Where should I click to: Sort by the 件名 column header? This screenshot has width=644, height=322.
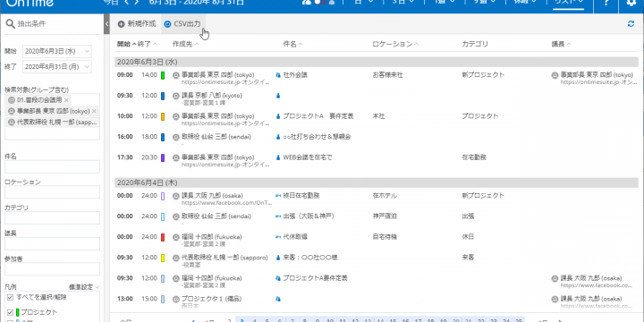click(x=292, y=44)
